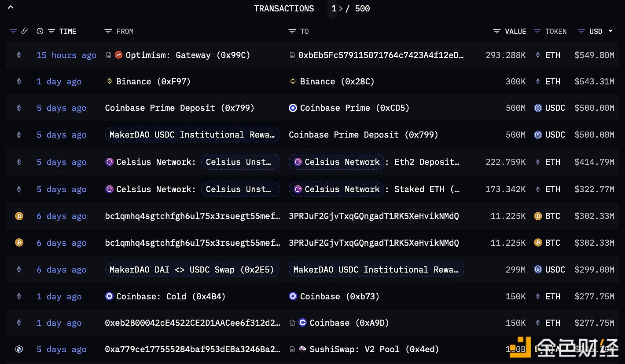Click USD amount '$322.77M'

pos(594,189)
